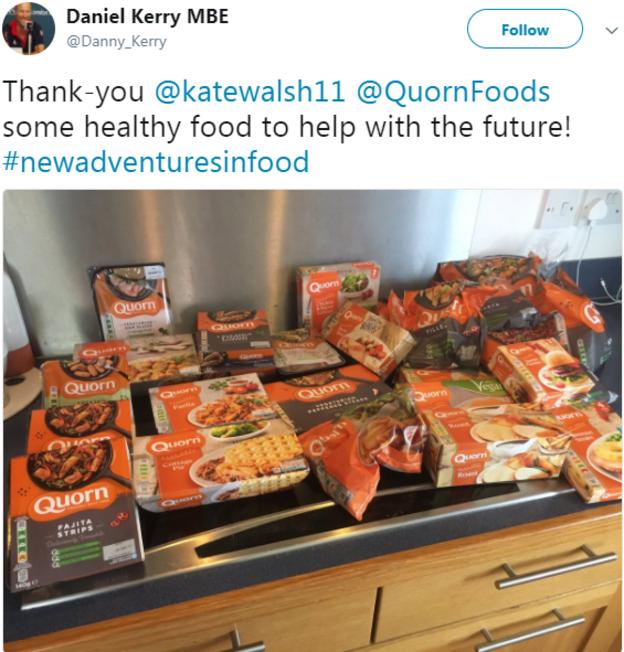Click the 'Thank-you' word in tweet

coord(74,92)
